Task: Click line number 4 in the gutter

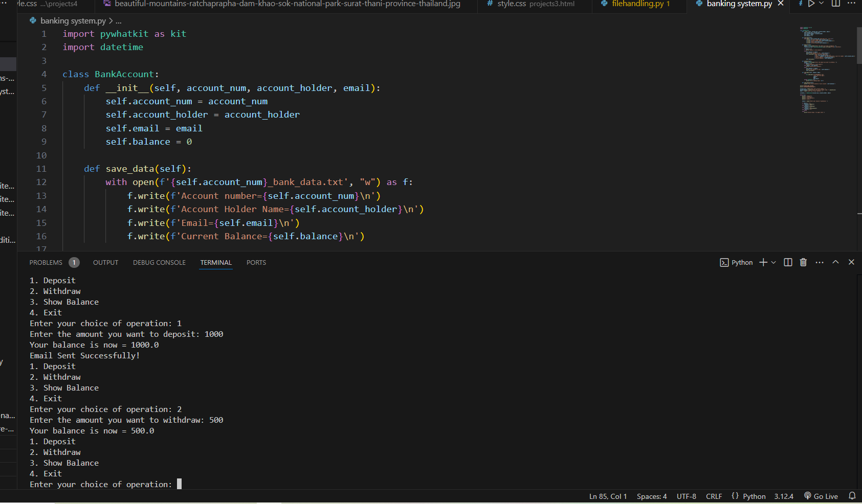Action: pyautogui.click(x=44, y=74)
